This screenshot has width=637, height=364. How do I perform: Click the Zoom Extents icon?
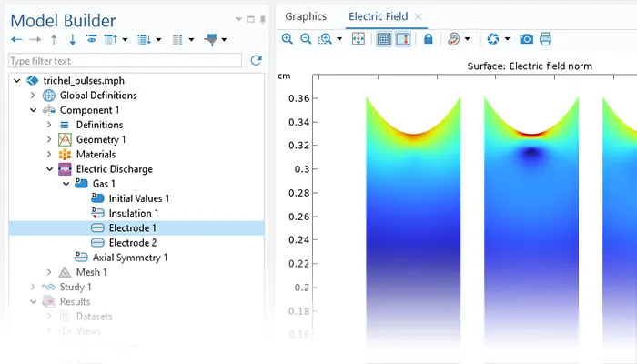coord(358,39)
